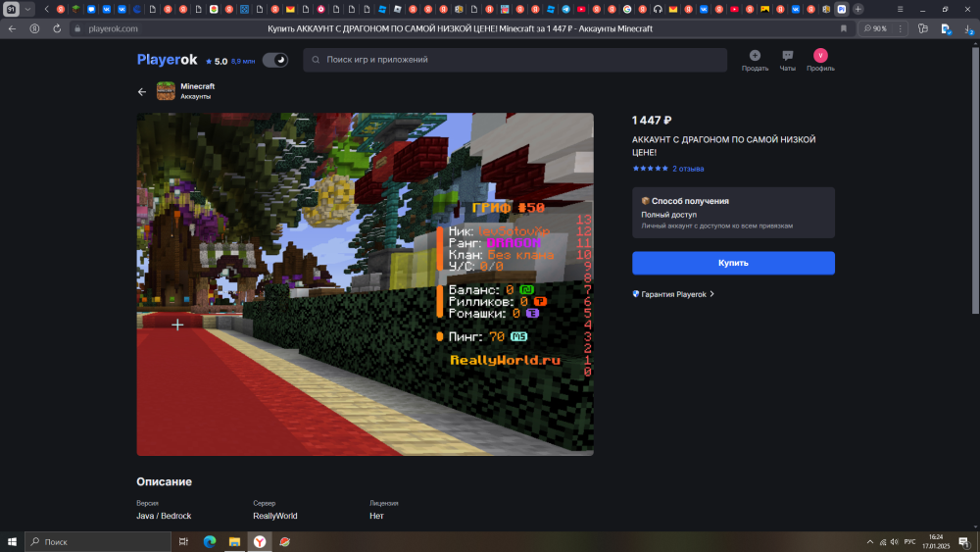This screenshot has height=552, width=980.
Task: Open the Профиль avatar icon
Action: (x=820, y=56)
